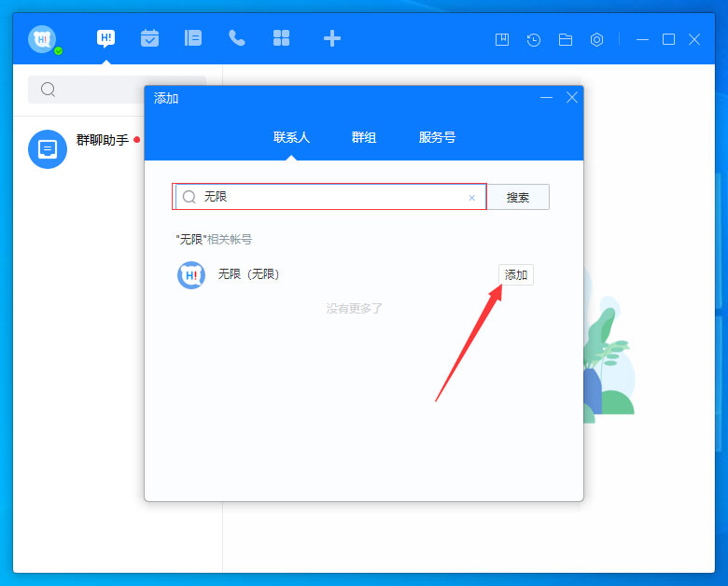Open the hexagon settings icon
Image resolution: width=728 pixels, height=586 pixels.
pyautogui.click(x=596, y=39)
